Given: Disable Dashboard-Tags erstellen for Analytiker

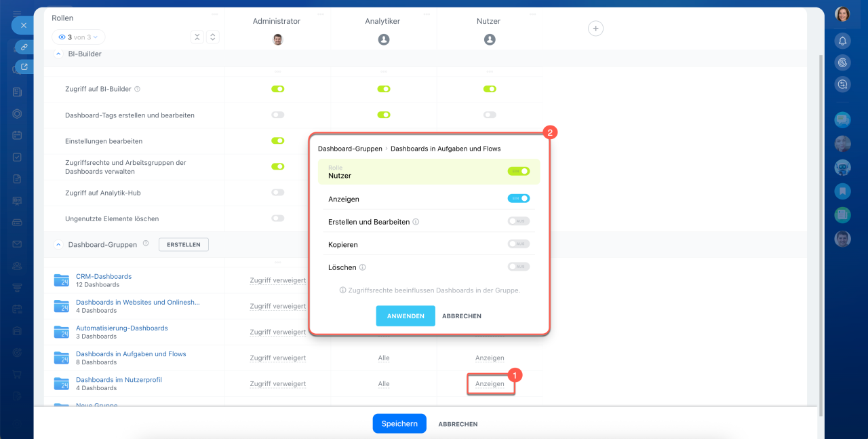Looking at the screenshot, I should tap(384, 115).
